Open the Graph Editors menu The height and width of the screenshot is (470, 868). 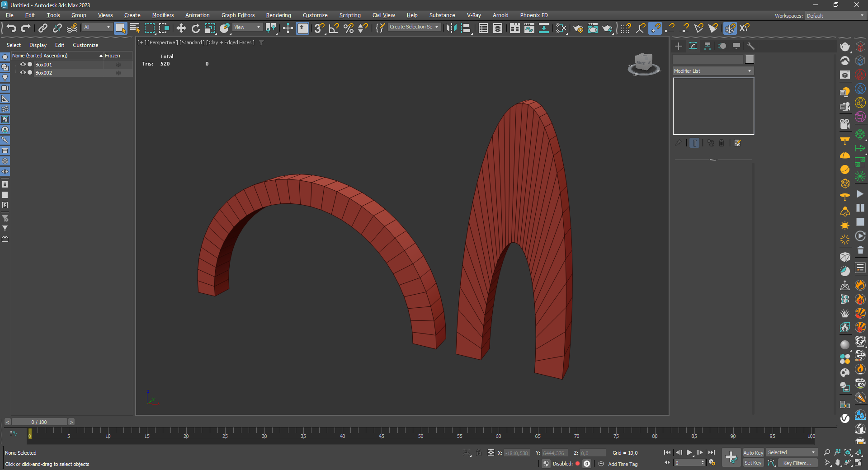click(238, 15)
